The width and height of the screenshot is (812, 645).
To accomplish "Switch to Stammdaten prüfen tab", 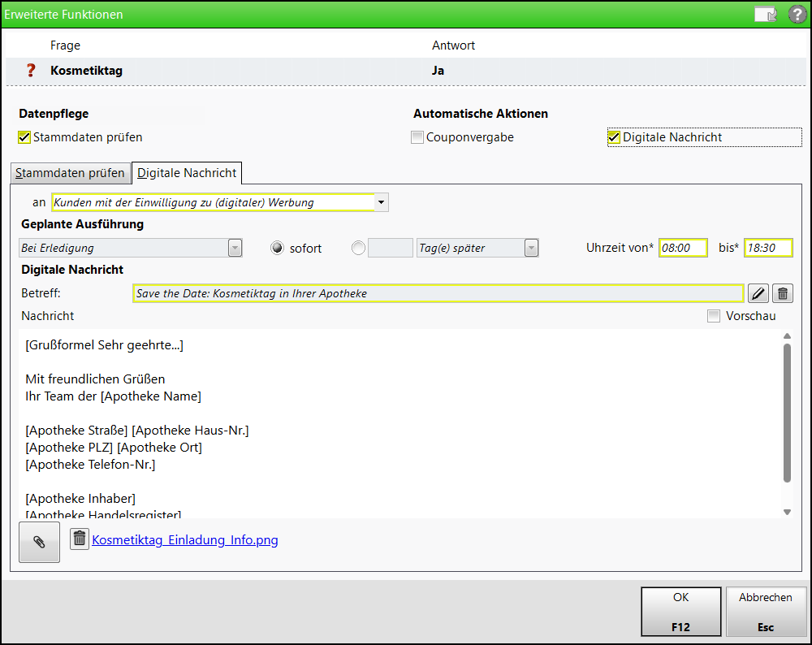I will [x=70, y=173].
